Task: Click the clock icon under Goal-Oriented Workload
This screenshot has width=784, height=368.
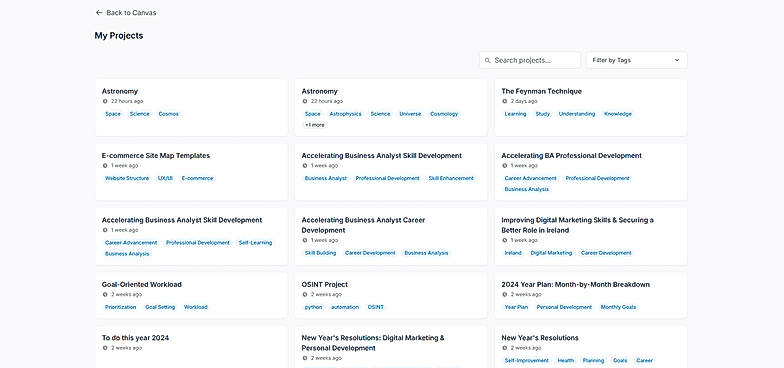Action: click(x=105, y=294)
